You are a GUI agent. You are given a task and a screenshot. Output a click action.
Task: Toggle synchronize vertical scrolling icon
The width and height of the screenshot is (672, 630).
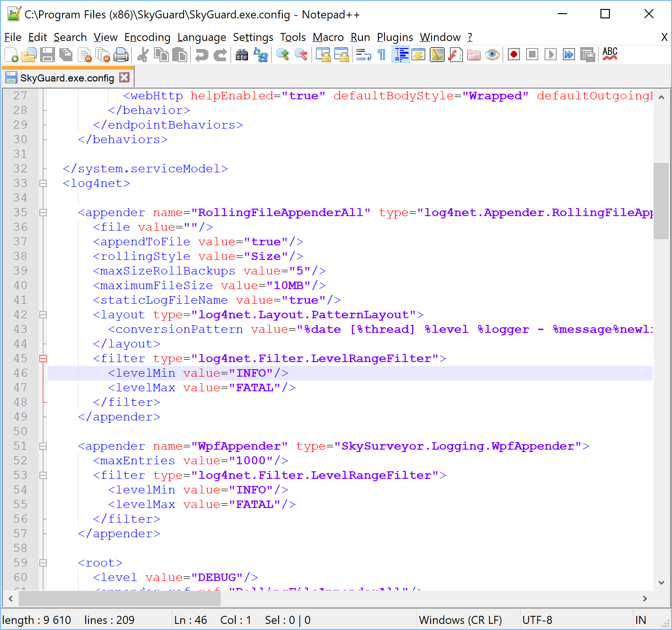[x=323, y=55]
